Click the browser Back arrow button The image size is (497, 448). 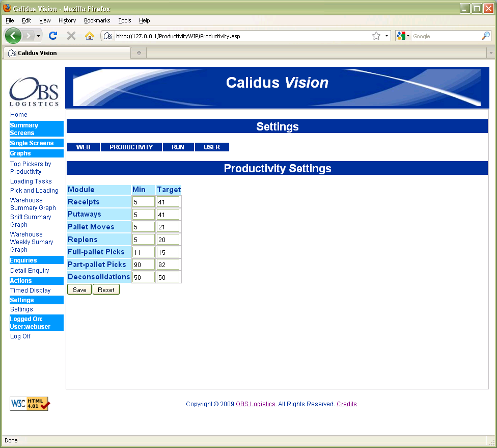tap(13, 36)
